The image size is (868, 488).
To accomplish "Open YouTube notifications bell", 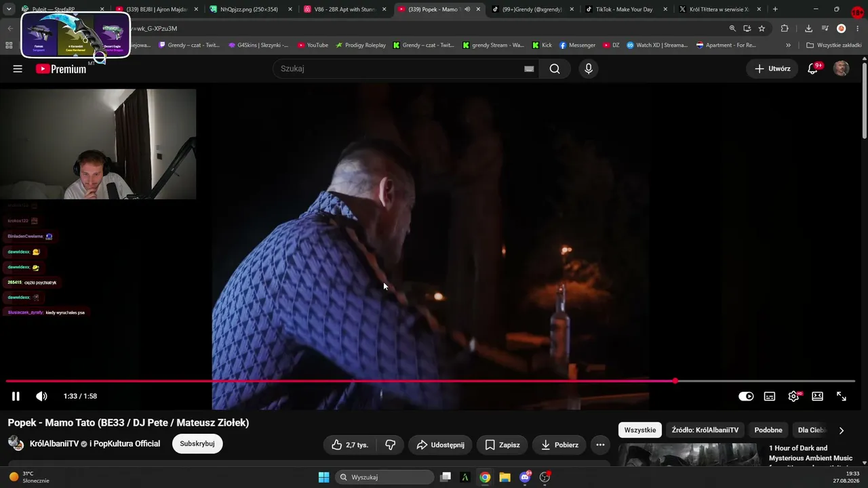I will click(x=812, y=68).
